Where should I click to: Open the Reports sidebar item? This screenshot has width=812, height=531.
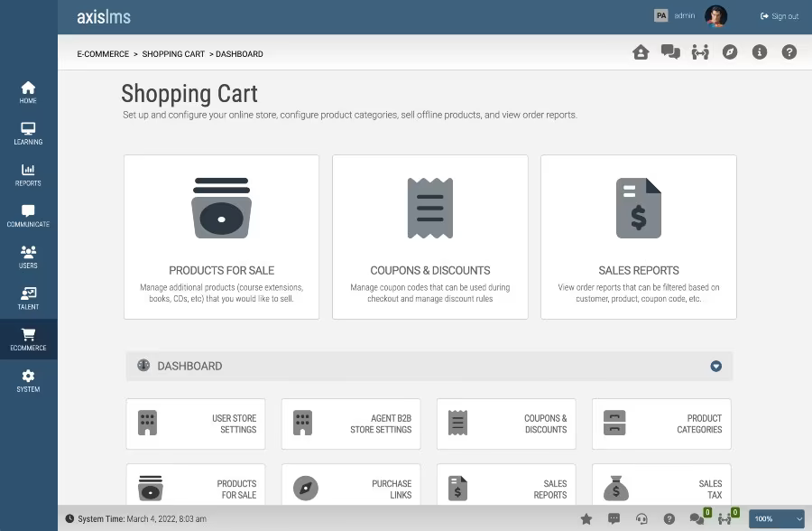point(29,175)
